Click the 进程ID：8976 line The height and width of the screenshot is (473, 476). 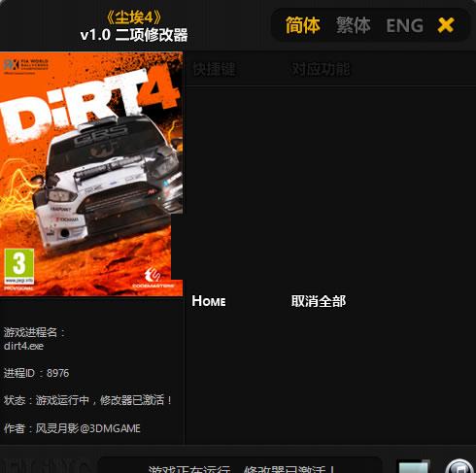tap(36, 373)
